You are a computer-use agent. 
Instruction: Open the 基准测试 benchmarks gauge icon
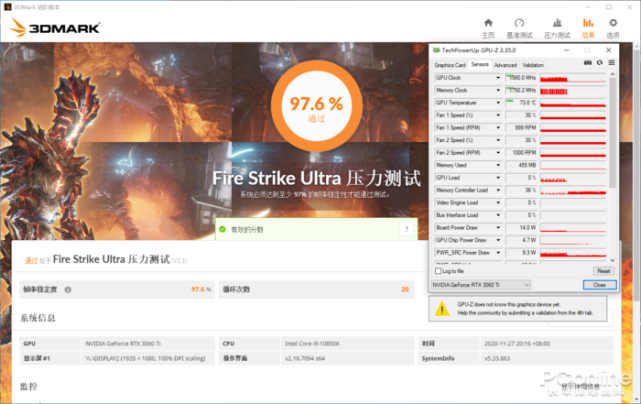(519, 23)
